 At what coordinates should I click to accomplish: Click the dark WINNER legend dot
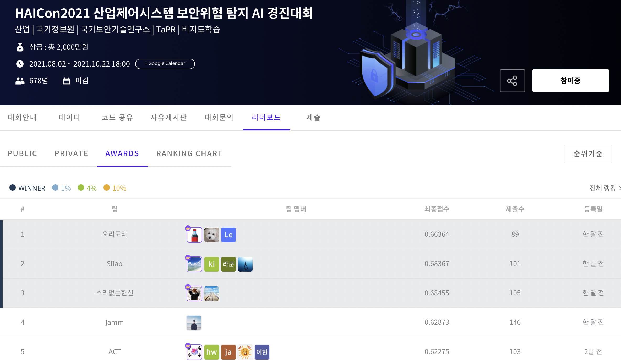click(13, 187)
